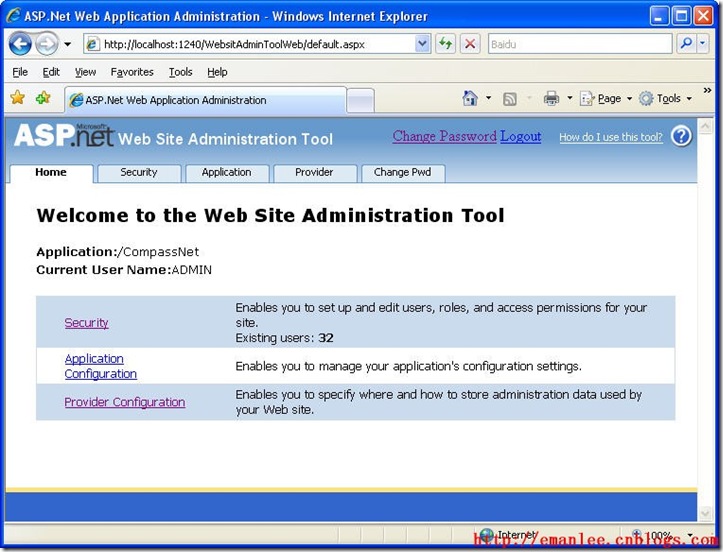Click the Logout link

tap(521, 137)
